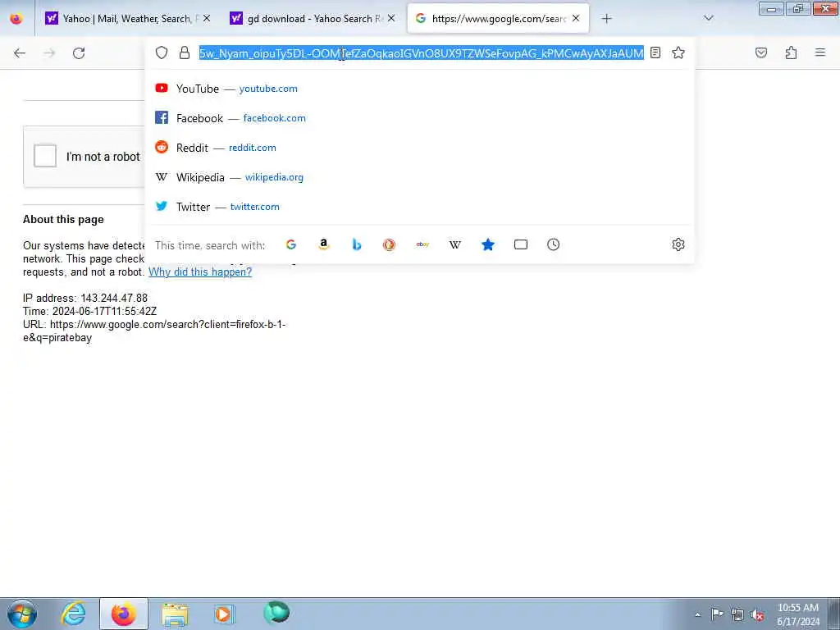840x630 pixels.
Task: Search history with the clock icon
Action: 554,244
